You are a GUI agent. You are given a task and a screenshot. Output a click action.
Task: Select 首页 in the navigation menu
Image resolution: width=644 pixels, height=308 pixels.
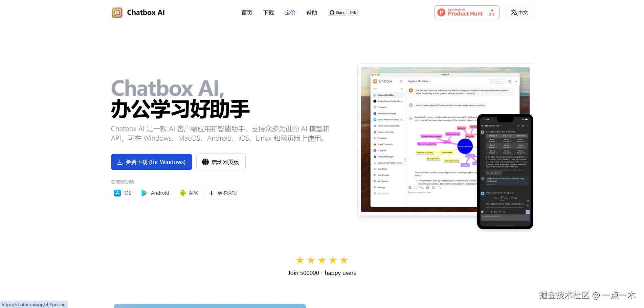pyautogui.click(x=246, y=13)
